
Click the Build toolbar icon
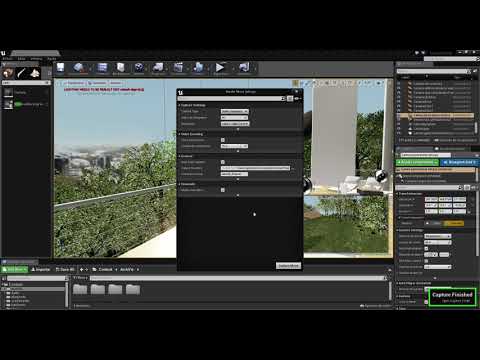198,68
